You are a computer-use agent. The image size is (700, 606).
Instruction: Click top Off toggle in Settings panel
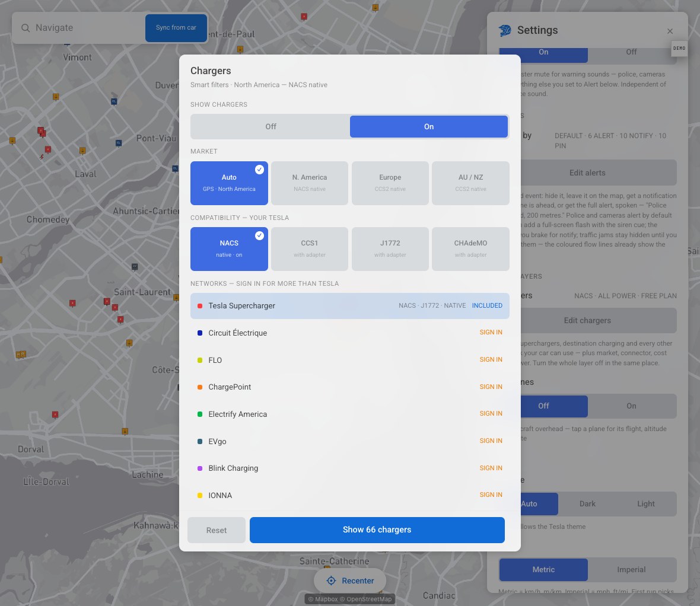pos(631,53)
